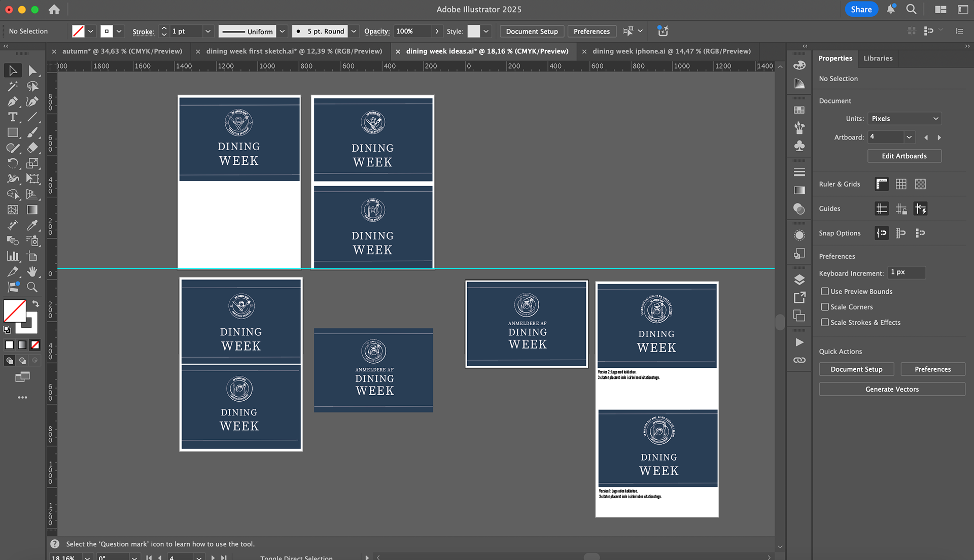The image size is (974, 560).
Task: Switch to the autumn document tab
Action: pyautogui.click(x=122, y=51)
